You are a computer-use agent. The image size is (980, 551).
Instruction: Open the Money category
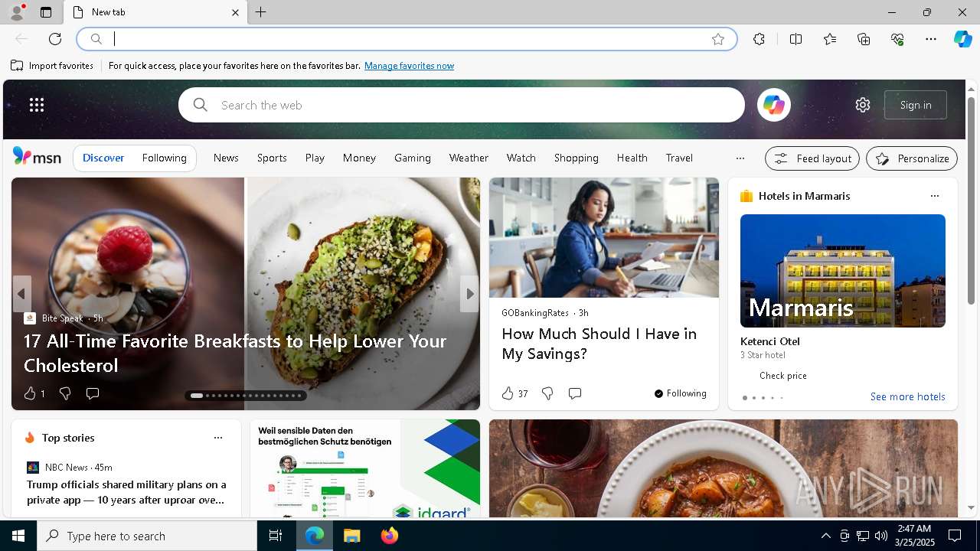pos(359,158)
